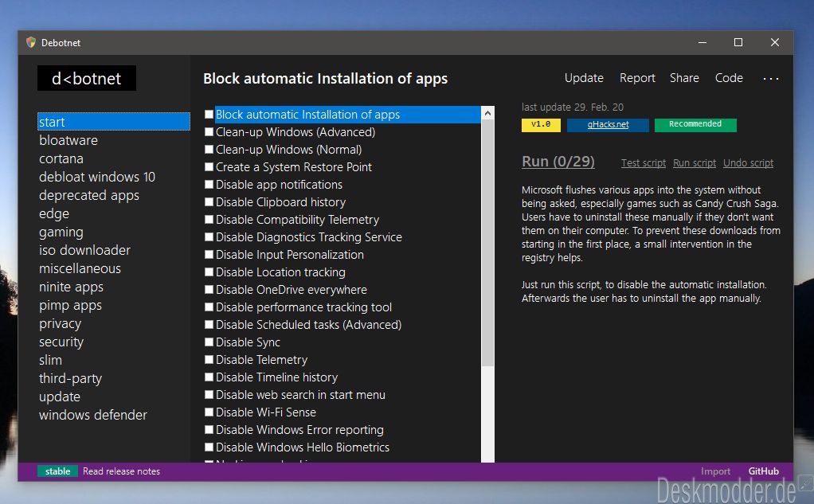This screenshot has height=504, width=814.
Task: Click the script title heading 'Block automatic Installation of apps'
Action: click(326, 78)
